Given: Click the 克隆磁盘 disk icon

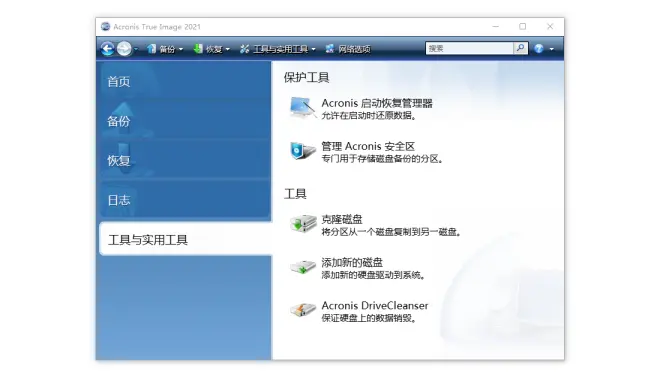Looking at the screenshot, I should (303, 224).
